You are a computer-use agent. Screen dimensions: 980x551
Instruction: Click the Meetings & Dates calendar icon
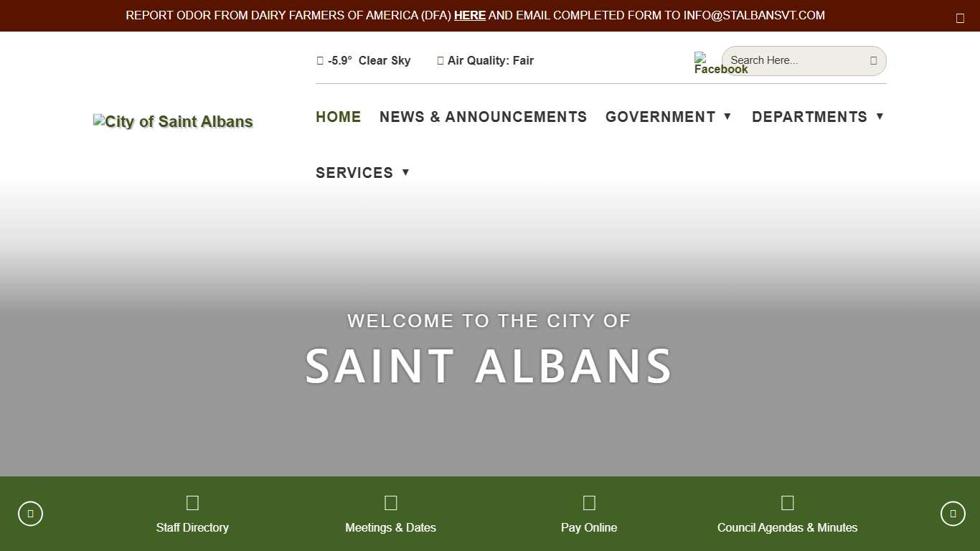(391, 502)
